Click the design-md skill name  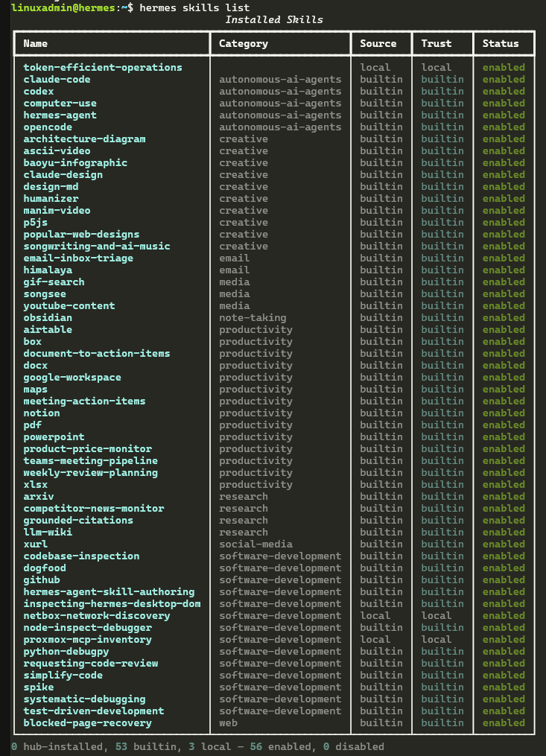coord(51,187)
